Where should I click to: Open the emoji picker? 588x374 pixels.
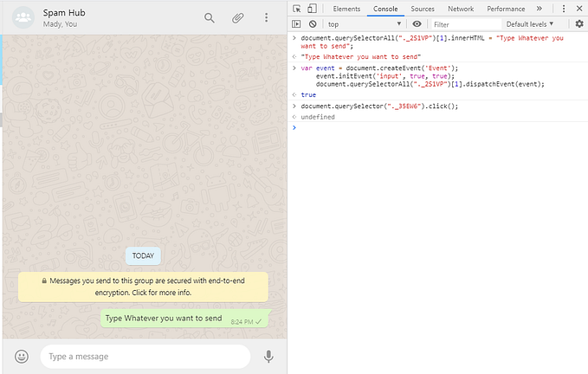click(22, 357)
